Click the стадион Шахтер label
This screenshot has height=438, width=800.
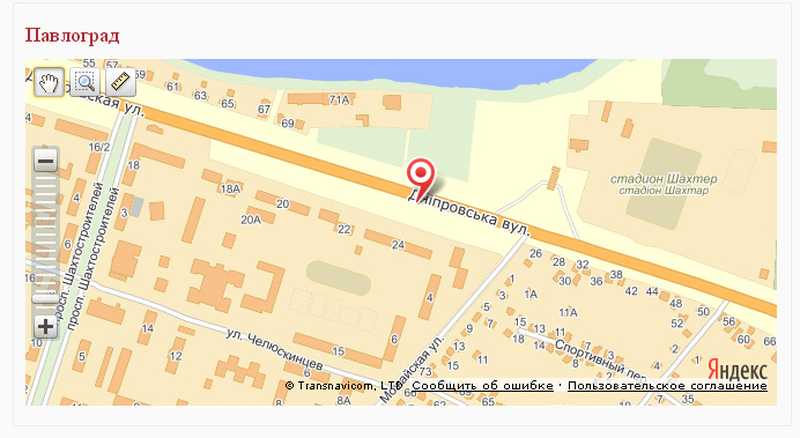[664, 179]
